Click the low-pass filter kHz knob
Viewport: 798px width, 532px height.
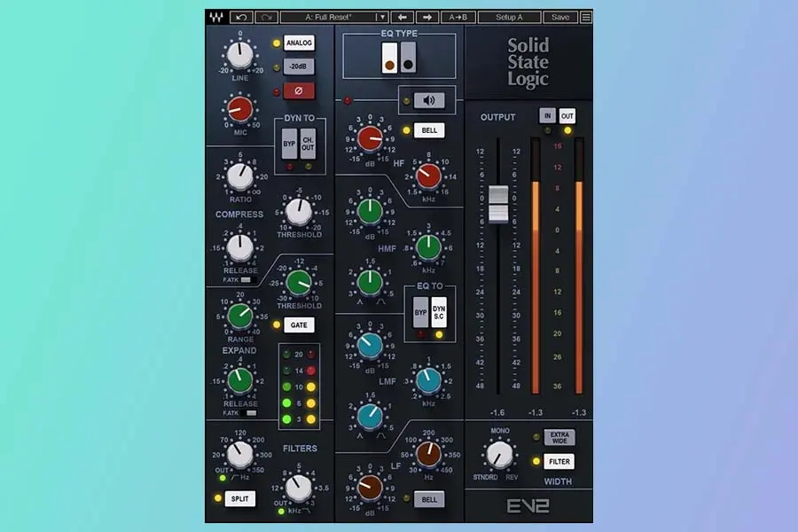pyautogui.click(x=299, y=488)
